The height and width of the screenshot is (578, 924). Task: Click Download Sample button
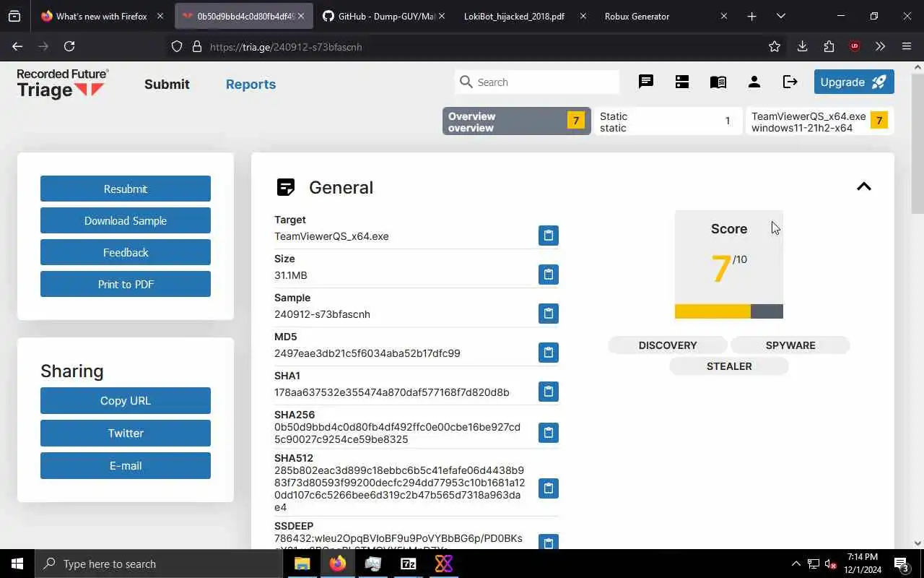point(126,220)
